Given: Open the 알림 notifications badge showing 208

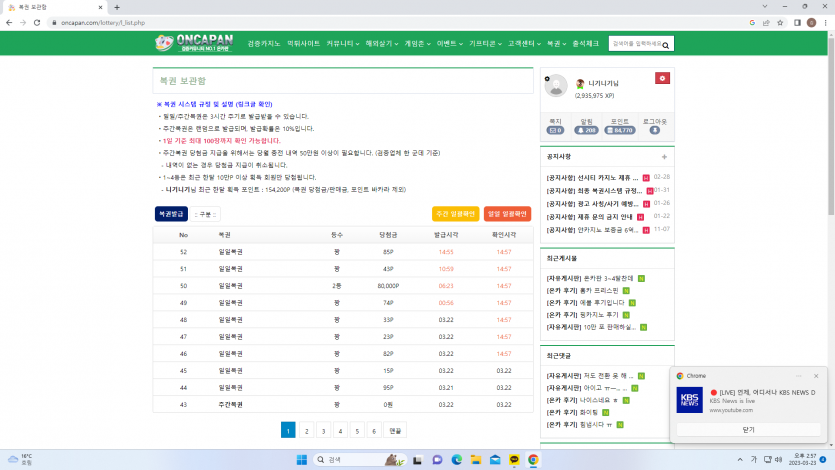Looking at the screenshot, I should pos(586,130).
